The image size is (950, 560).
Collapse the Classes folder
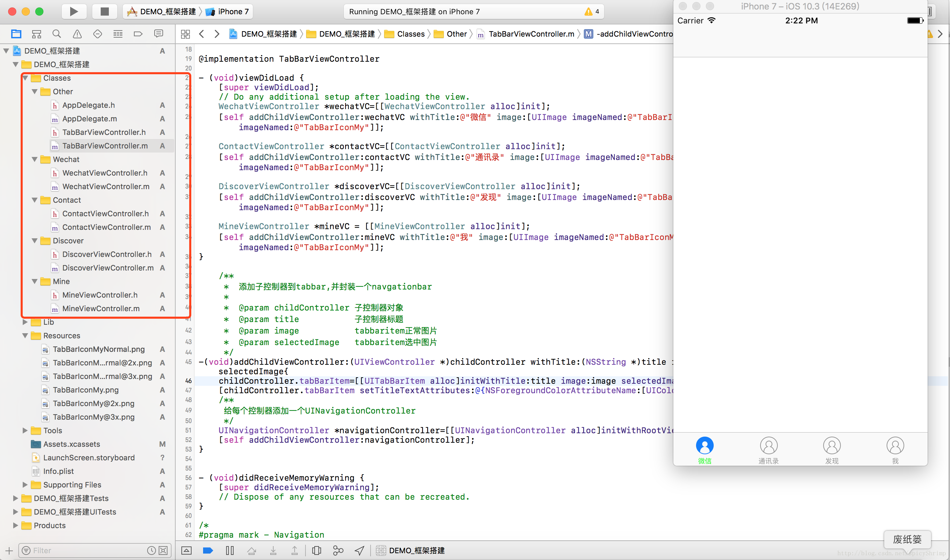click(x=25, y=78)
